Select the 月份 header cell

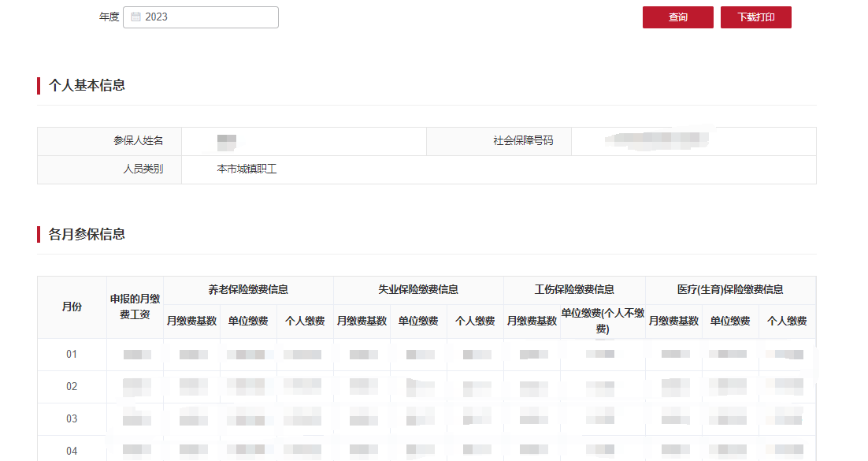click(71, 307)
